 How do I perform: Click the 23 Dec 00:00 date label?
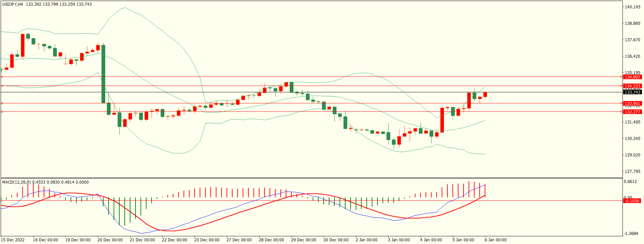[207, 240]
